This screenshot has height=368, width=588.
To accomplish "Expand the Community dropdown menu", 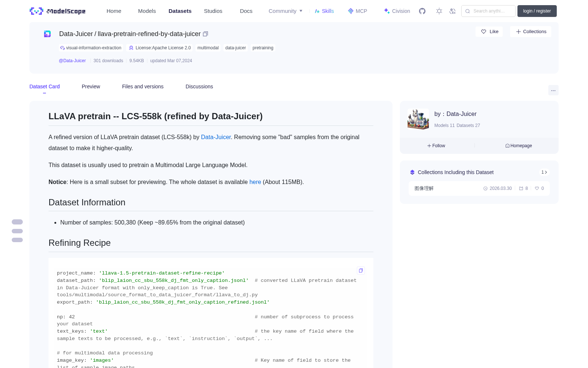I will click(x=286, y=11).
